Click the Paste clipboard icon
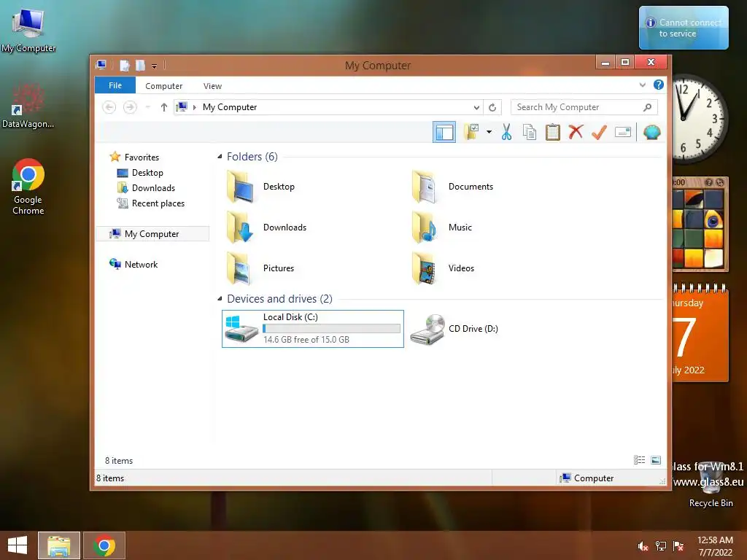Viewport: 747px width, 560px height. pos(553,132)
